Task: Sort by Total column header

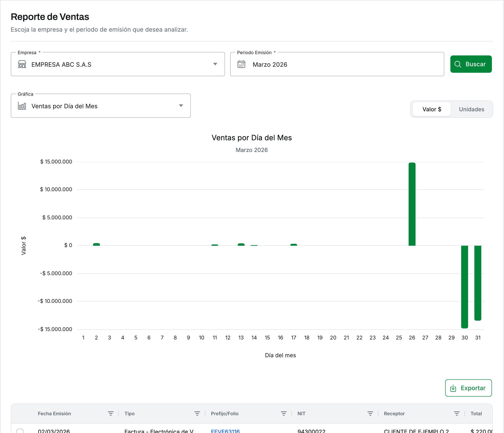Action: point(476,414)
